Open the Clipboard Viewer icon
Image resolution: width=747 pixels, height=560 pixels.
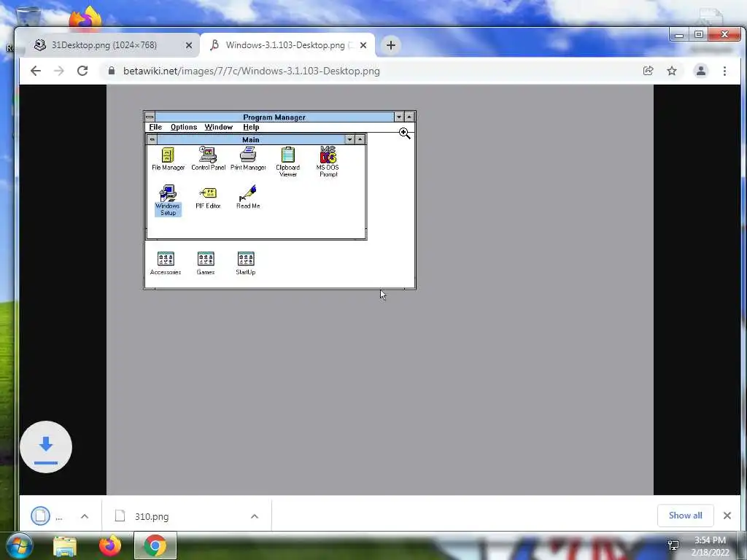(287, 162)
